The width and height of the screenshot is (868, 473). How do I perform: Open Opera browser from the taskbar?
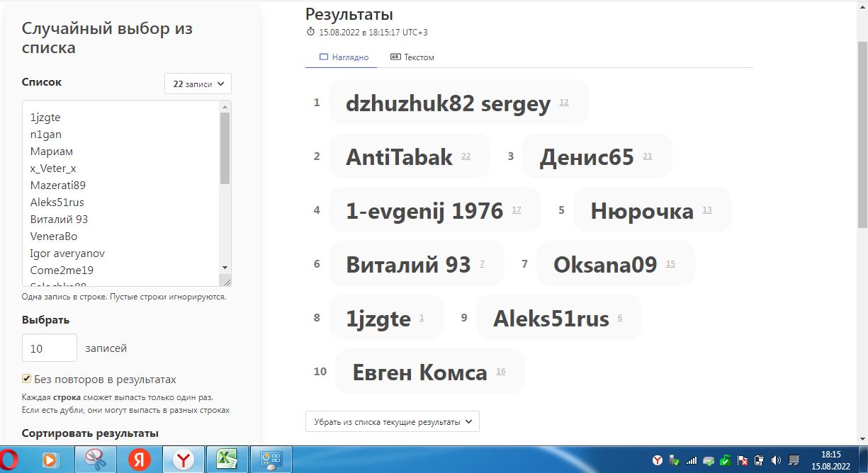point(9,460)
